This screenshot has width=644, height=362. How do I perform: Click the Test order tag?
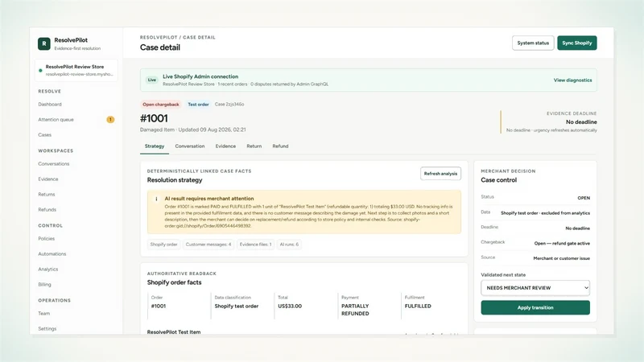[x=198, y=105]
